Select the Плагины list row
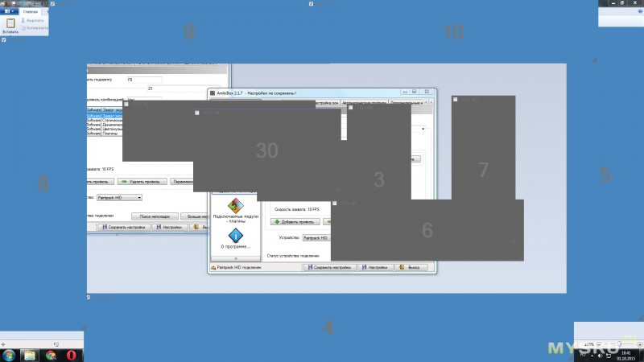 tap(105, 134)
